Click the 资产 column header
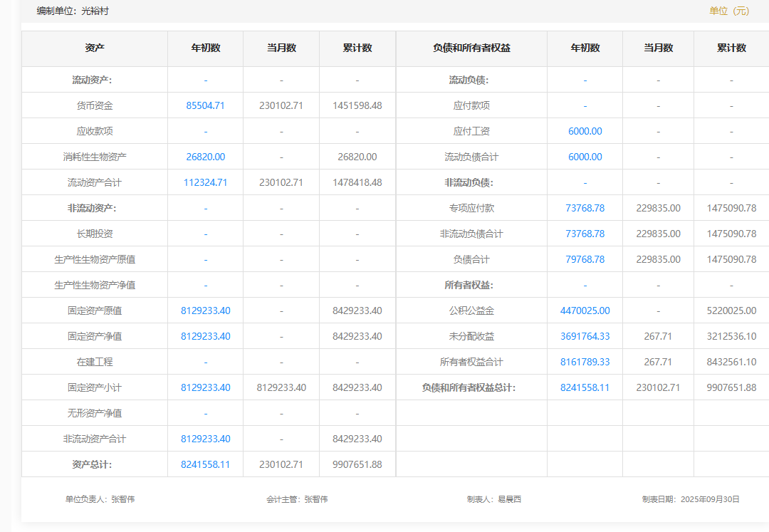 [x=95, y=48]
